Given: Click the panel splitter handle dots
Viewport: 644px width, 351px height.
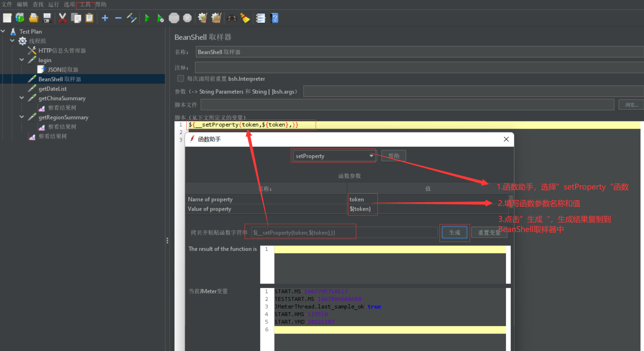Looking at the screenshot, I should tap(167, 240).
